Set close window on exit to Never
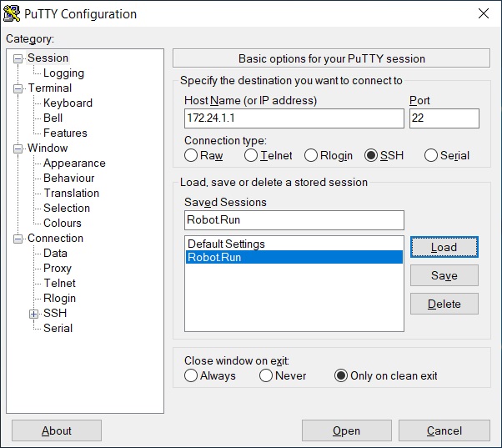This screenshot has height=448, width=502. 266,375
